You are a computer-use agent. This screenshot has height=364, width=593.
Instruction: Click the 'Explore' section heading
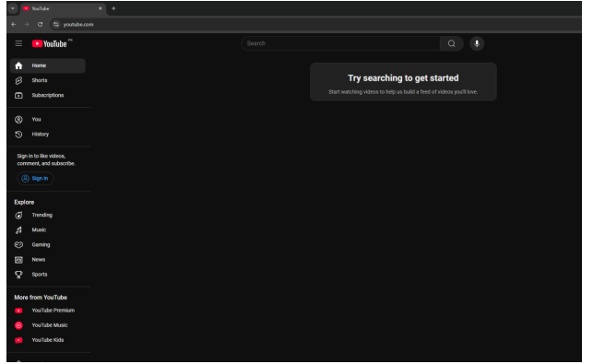click(x=24, y=202)
